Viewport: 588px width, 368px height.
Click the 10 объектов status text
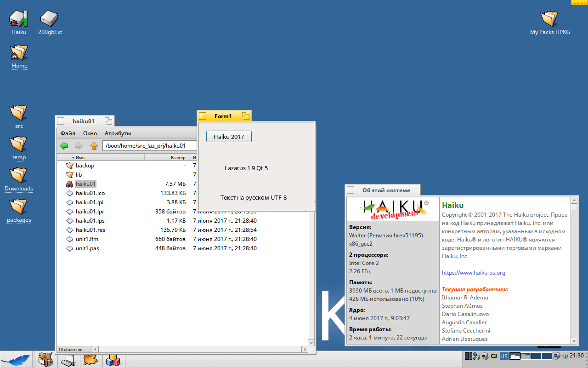pyautogui.click(x=69, y=350)
